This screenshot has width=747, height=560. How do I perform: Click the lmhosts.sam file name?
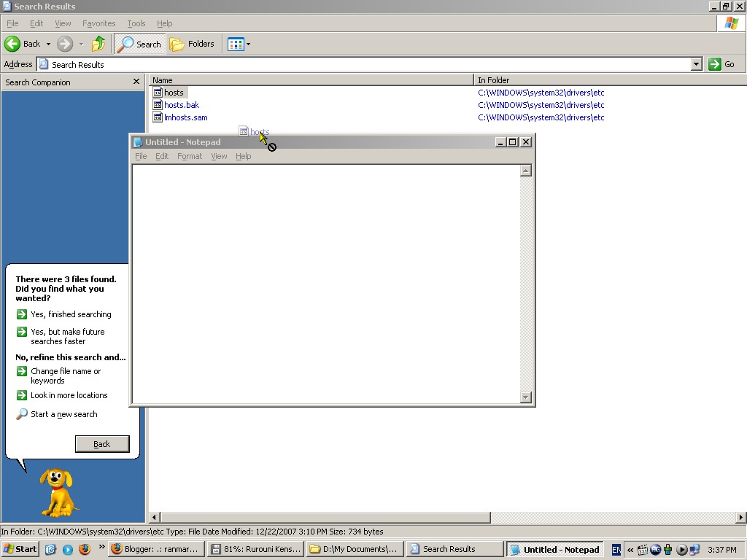coord(186,117)
